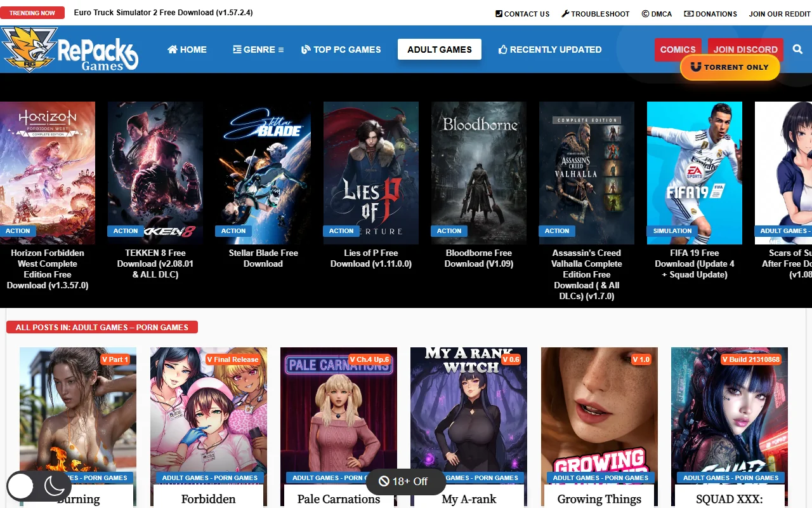Viewport: 812px width, 508px height.
Task: Enable dark mode with the moon toggle
Action: [x=56, y=486]
